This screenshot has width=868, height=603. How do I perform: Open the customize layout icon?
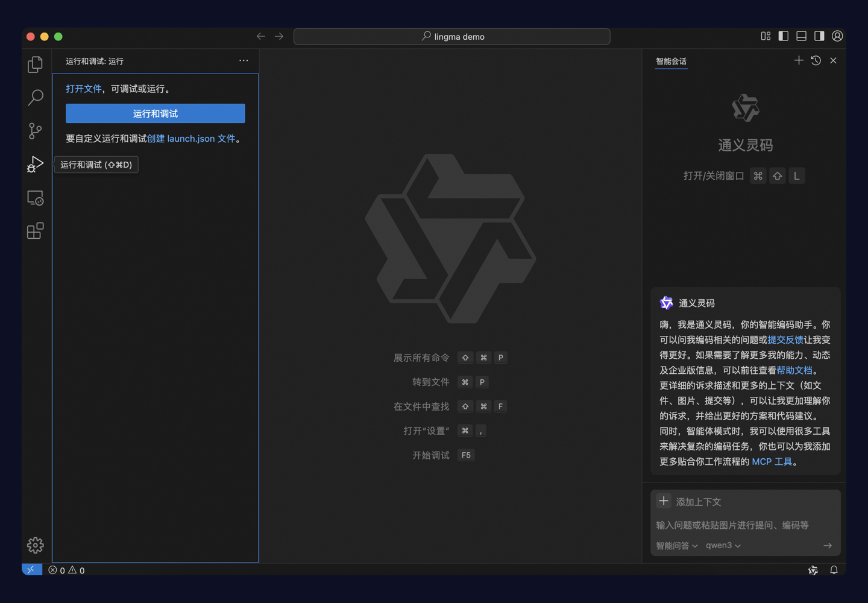pyautogui.click(x=766, y=36)
